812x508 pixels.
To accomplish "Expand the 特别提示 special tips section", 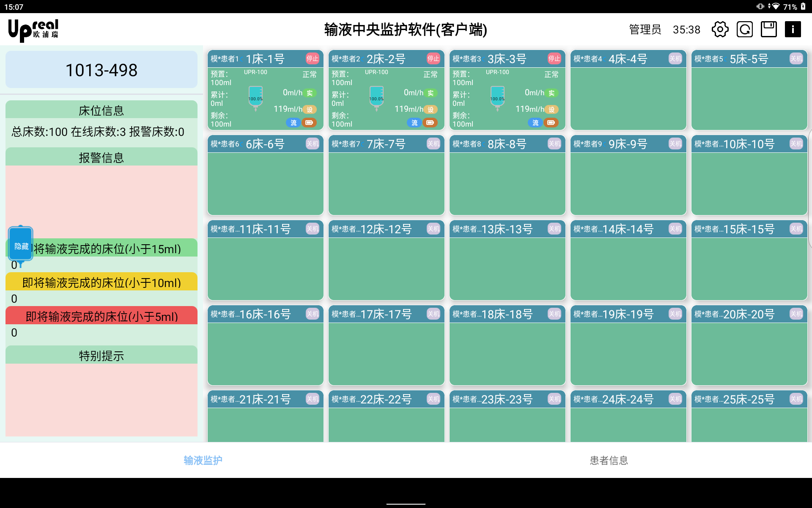I will pos(101,356).
